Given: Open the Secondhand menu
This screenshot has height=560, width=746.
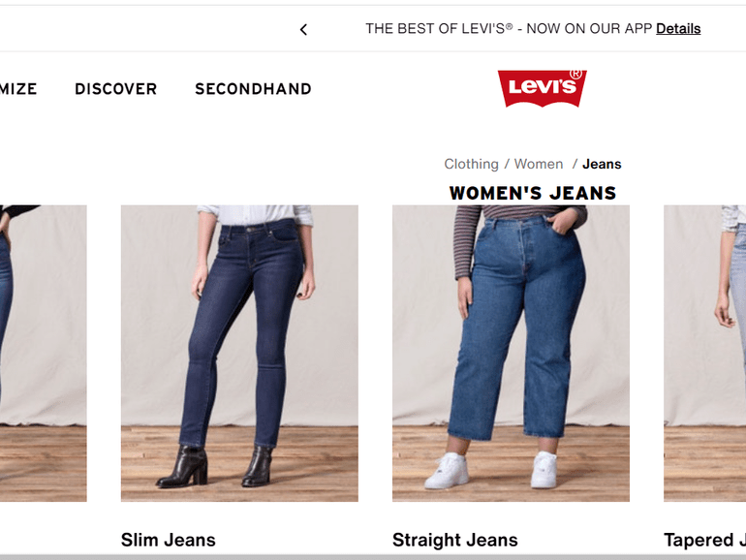Looking at the screenshot, I should click(x=253, y=88).
